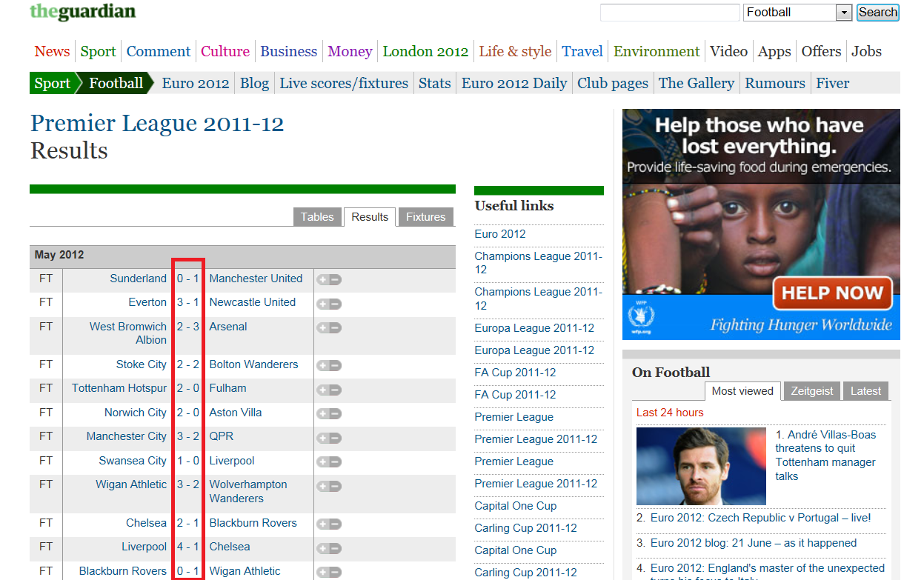Screen dimensions: 924x580
Task: Click the plus icon in Stoke City v Bolton row
Action: coord(322,366)
